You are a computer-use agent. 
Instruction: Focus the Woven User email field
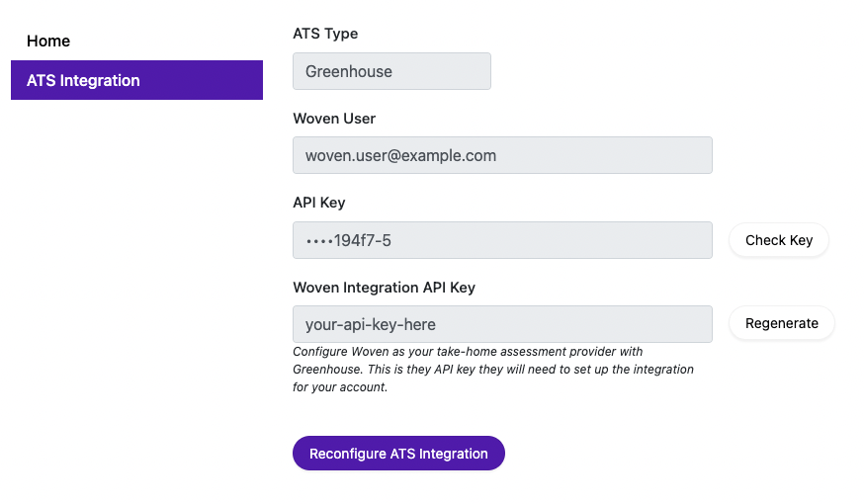502,155
